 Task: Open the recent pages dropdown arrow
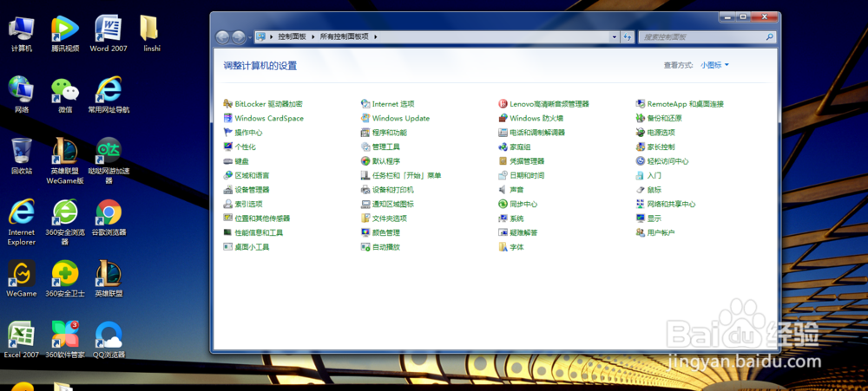(250, 37)
